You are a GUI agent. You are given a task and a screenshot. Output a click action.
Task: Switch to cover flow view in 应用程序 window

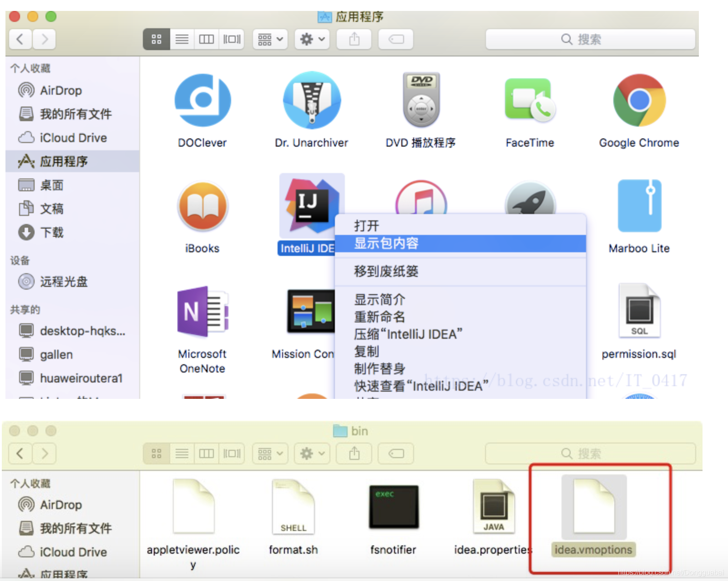pos(232,39)
